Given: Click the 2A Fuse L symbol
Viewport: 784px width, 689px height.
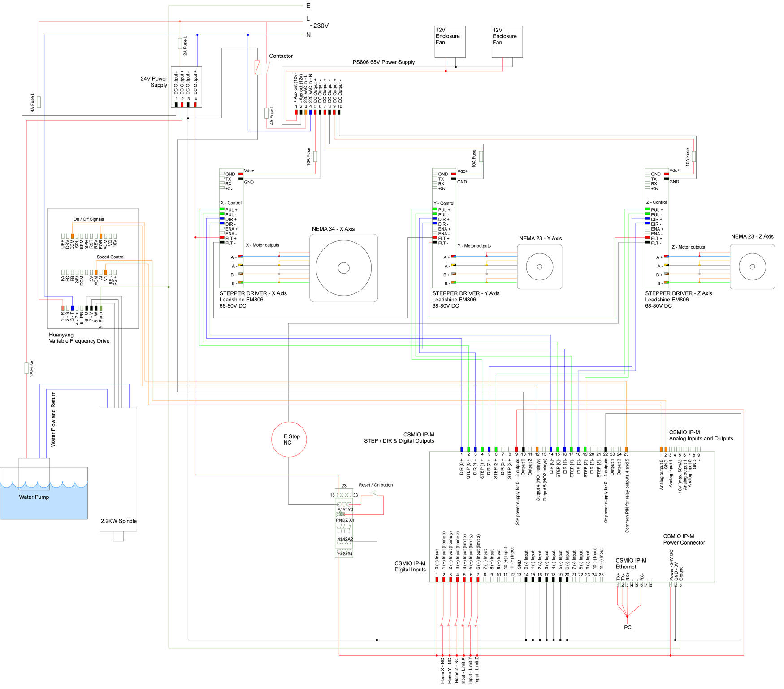Looking at the screenshot, I should [180, 44].
